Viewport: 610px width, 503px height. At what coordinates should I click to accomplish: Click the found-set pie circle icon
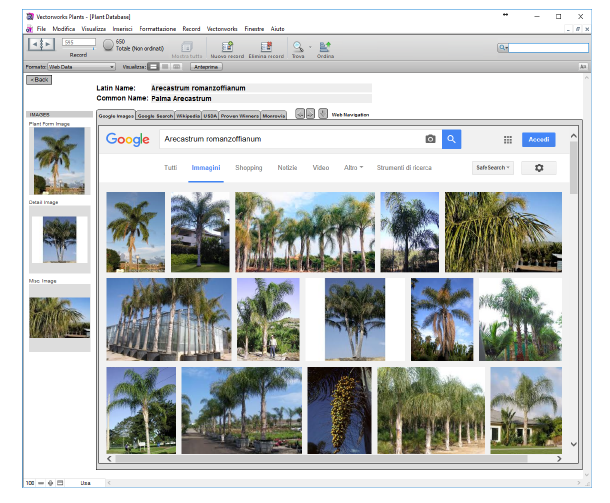coord(108,45)
